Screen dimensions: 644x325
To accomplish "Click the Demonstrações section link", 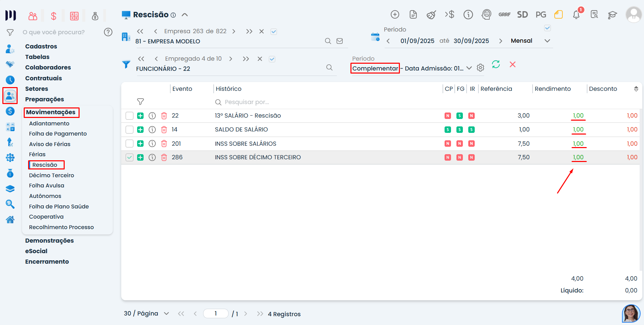I will tap(49, 241).
